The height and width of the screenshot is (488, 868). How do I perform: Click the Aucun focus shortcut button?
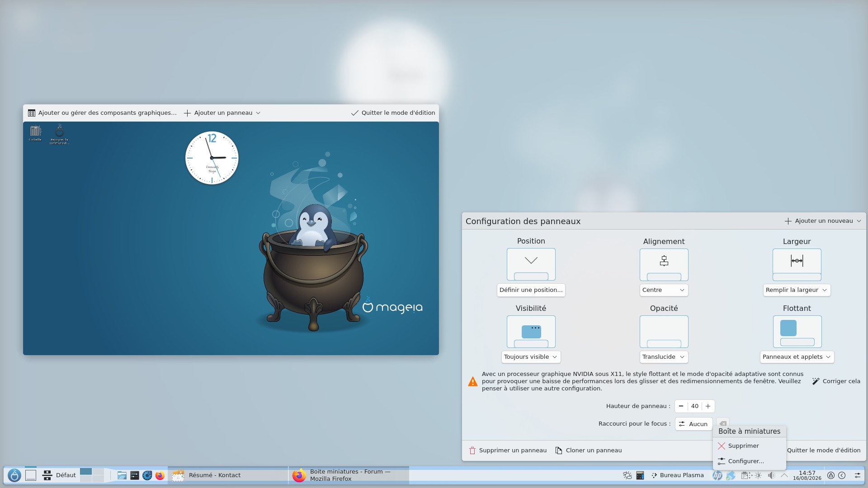(x=694, y=424)
